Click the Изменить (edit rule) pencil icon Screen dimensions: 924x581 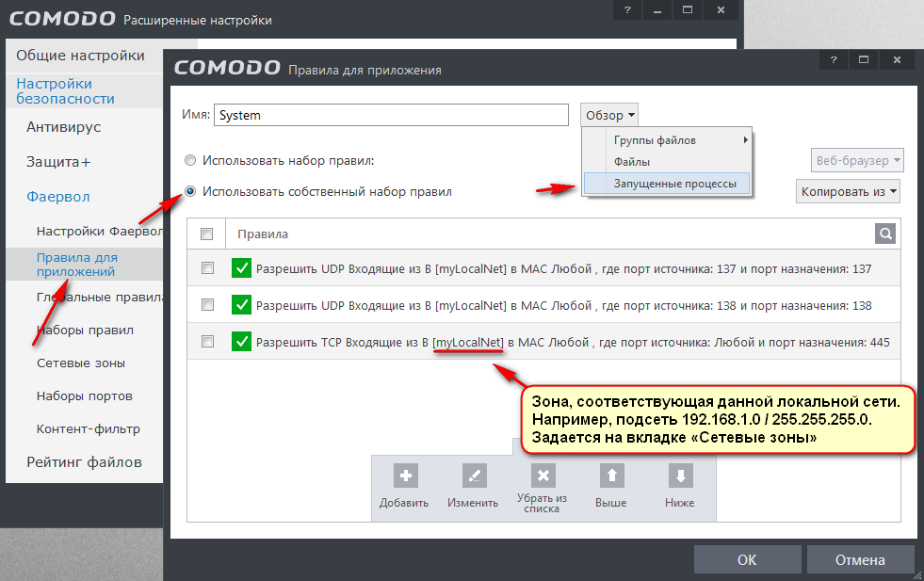pos(475,476)
